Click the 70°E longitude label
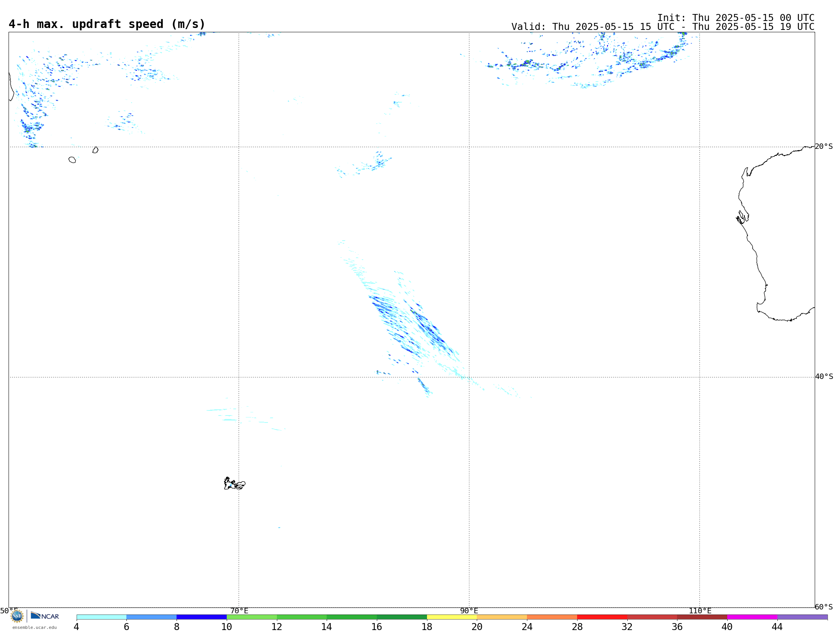840x632 pixels. 239,611
